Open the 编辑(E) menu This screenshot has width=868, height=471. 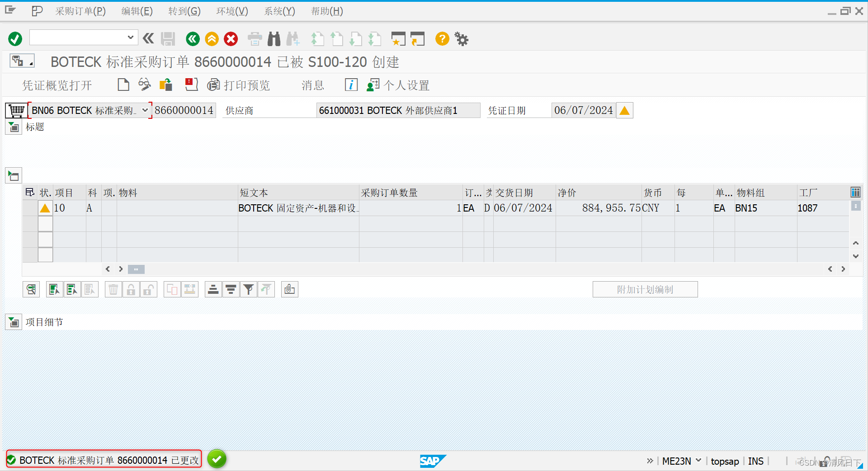coord(137,11)
